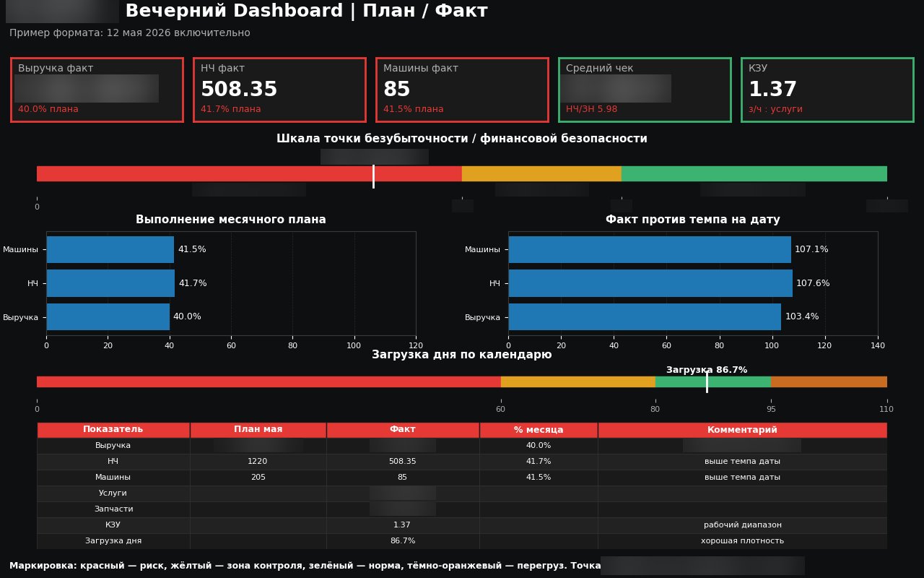Image resolution: width=924 pixels, height=578 pixels.
Task: Select the НЧ bar labeled 41.7% in the chart
Action: pos(110,283)
